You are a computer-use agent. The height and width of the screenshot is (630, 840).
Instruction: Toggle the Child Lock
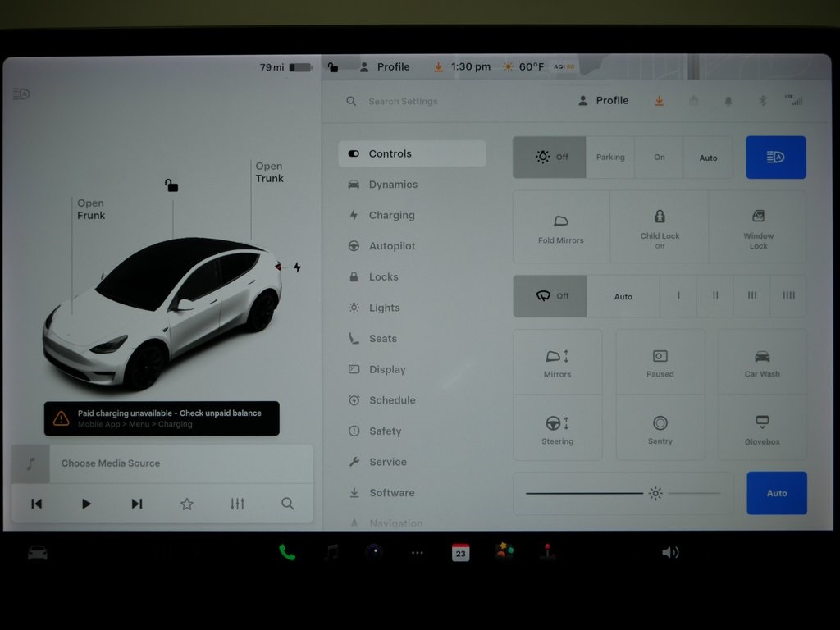coord(660,227)
